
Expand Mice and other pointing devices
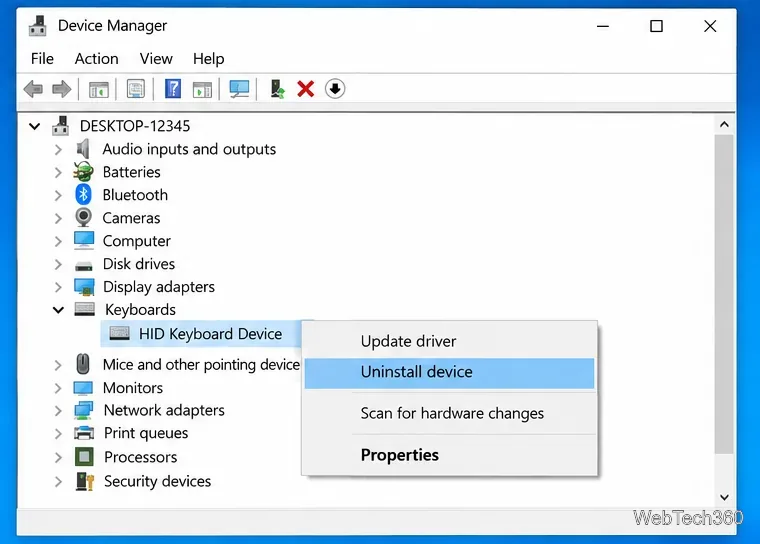[x=58, y=365]
